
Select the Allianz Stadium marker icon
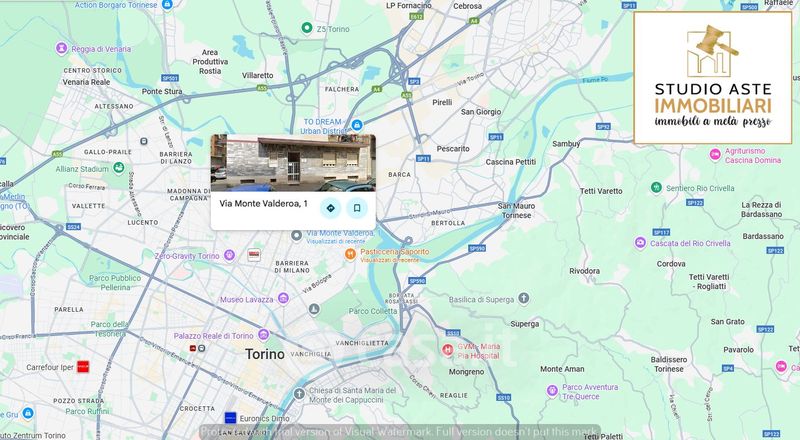(x=118, y=167)
